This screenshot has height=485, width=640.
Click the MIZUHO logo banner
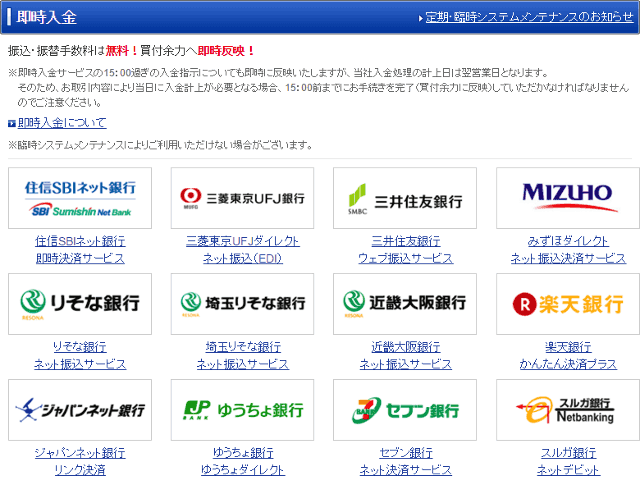coord(568,198)
